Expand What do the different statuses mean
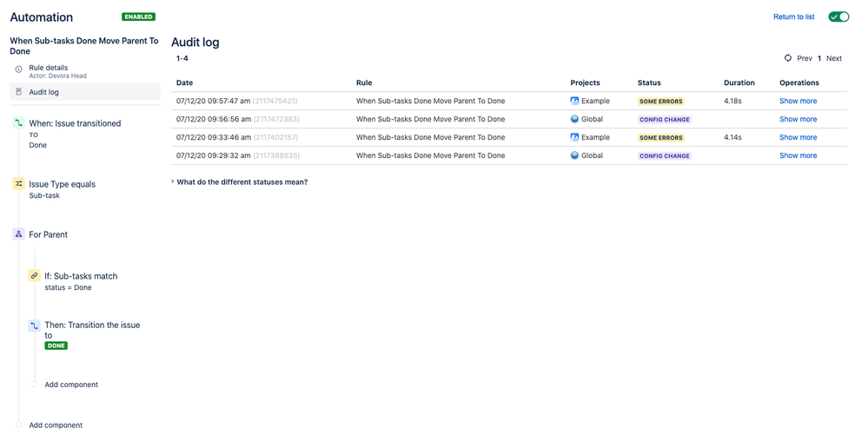868x447 pixels. click(x=239, y=181)
